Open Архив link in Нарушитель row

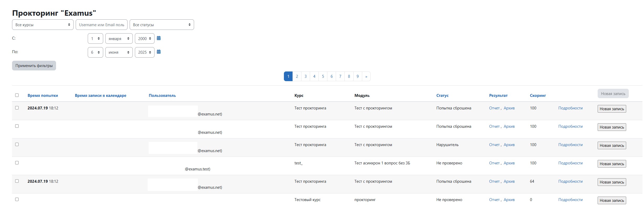[x=509, y=145]
